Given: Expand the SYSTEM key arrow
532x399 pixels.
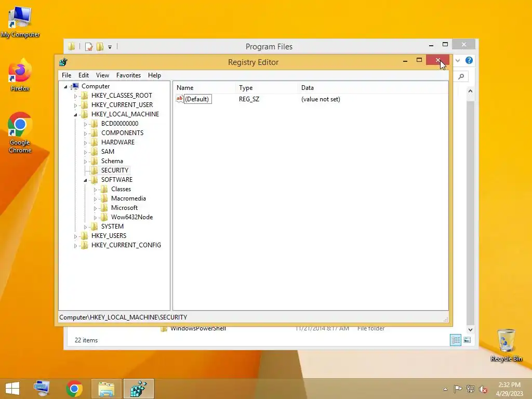Looking at the screenshot, I should point(85,227).
